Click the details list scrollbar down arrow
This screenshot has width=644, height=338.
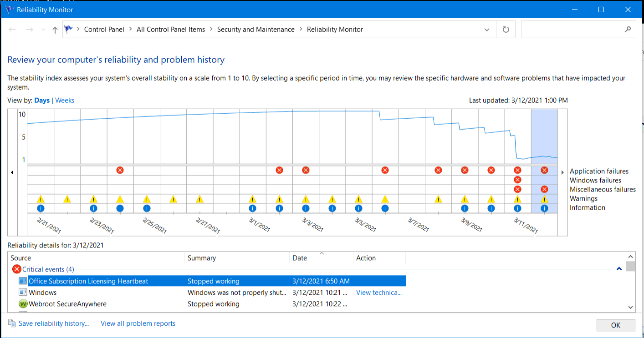click(631, 308)
